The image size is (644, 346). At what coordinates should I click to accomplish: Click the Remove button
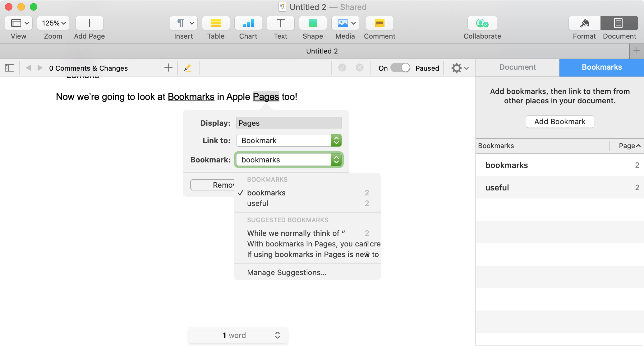coord(212,185)
